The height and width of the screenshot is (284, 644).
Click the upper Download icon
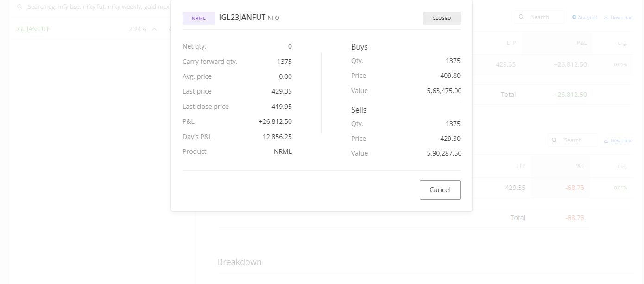[x=606, y=17]
